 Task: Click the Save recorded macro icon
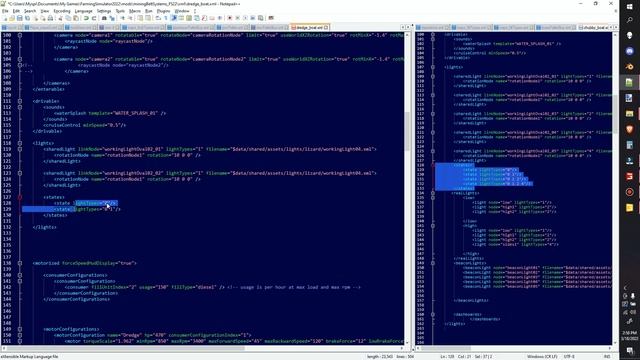pyautogui.click(x=260, y=18)
